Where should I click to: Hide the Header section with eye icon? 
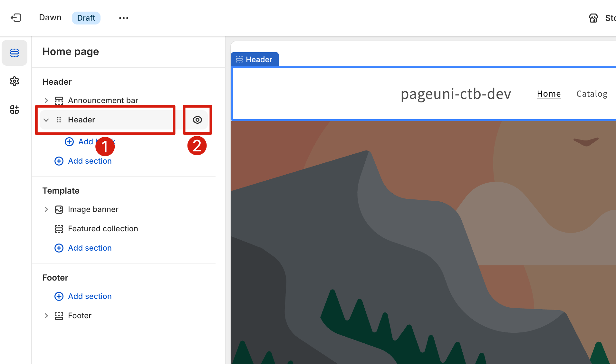coord(197,120)
